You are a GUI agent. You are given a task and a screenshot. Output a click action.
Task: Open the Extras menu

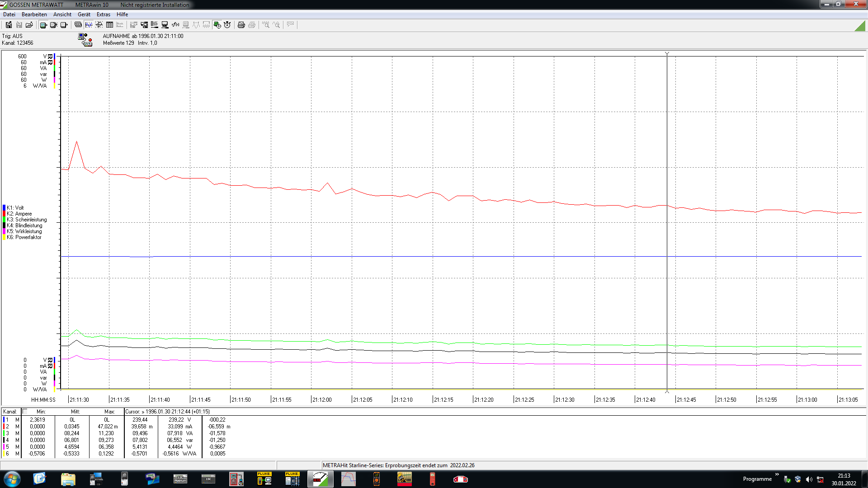[x=103, y=14]
